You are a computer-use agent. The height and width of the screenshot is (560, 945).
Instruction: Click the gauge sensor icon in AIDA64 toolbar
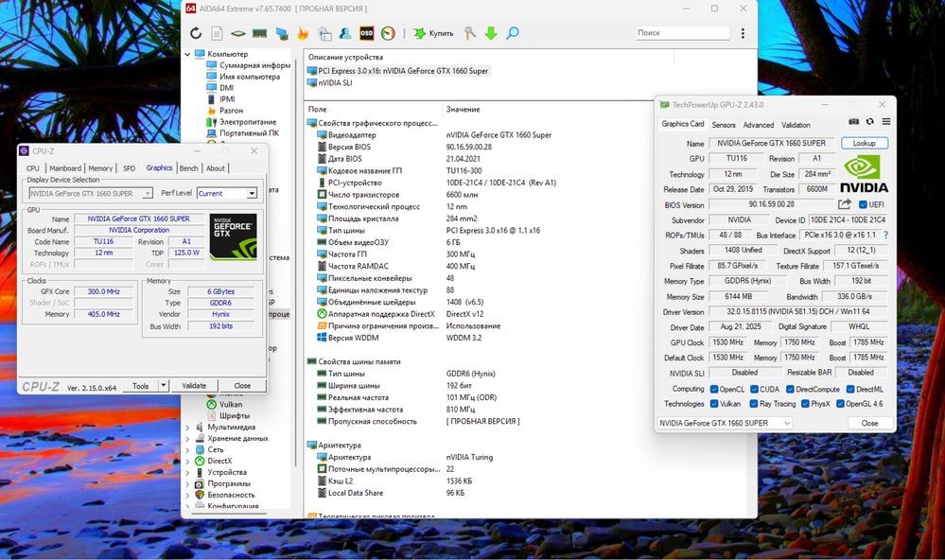coord(388,33)
